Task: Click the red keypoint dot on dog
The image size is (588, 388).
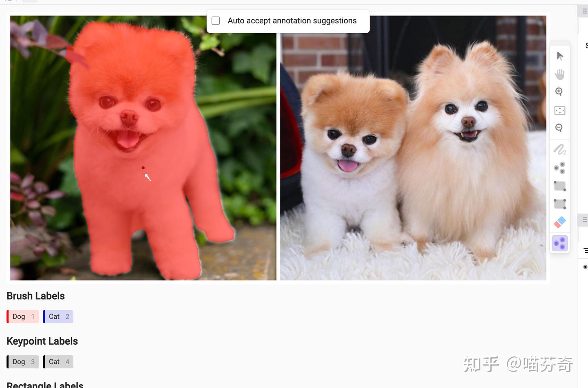Action: (143, 168)
